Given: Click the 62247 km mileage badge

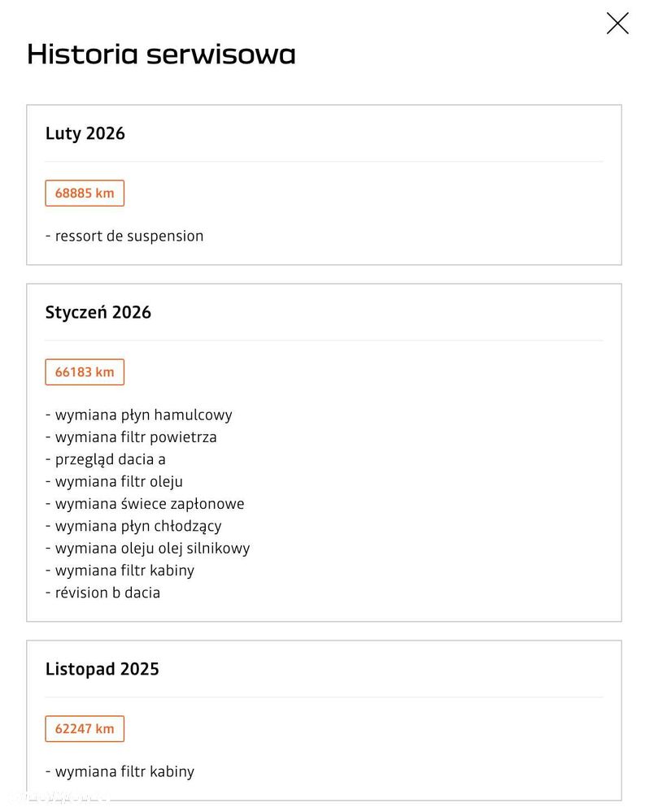Looking at the screenshot, I should pyautogui.click(x=85, y=728).
